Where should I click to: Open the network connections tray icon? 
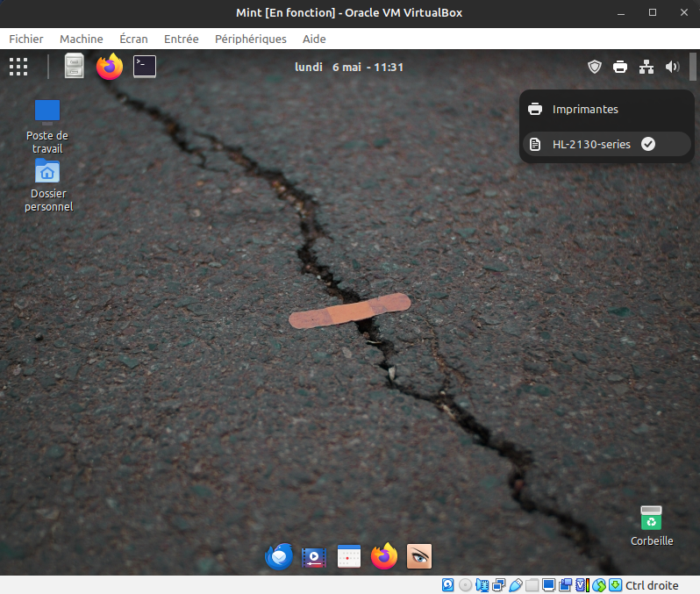click(646, 67)
